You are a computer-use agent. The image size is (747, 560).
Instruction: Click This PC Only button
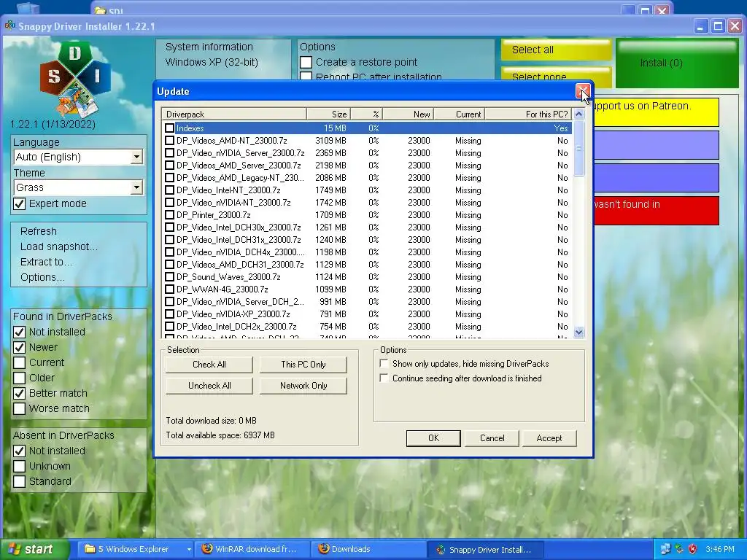coord(303,365)
